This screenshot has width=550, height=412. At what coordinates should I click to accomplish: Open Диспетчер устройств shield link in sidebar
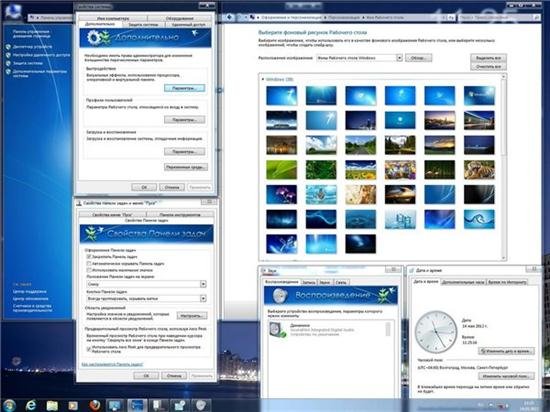click(x=32, y=47)
